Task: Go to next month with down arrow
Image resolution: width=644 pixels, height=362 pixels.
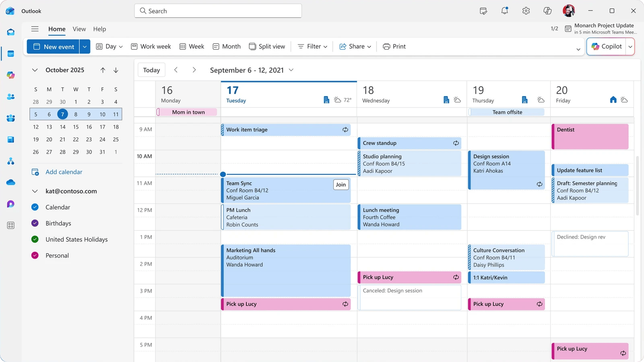Action: point(116,70)
